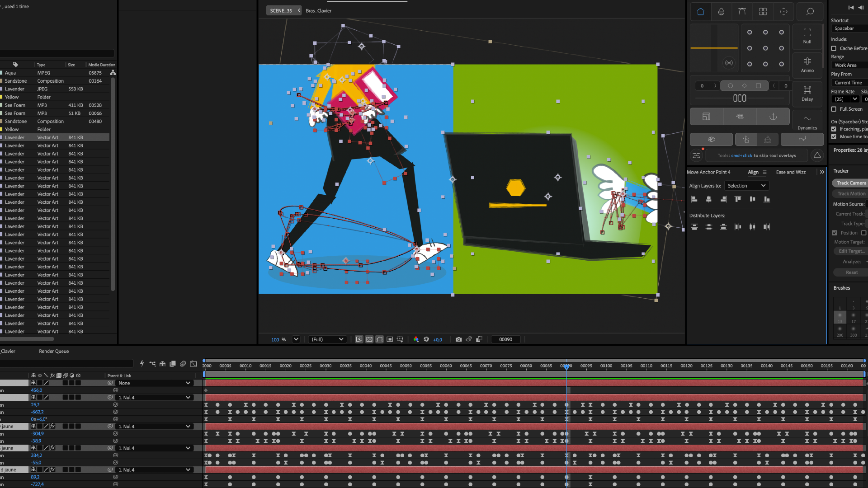Open the Duik home panel icon
The width and height of the screenshot is (868, 488).
pyautogui.click(x=700, y=12)
